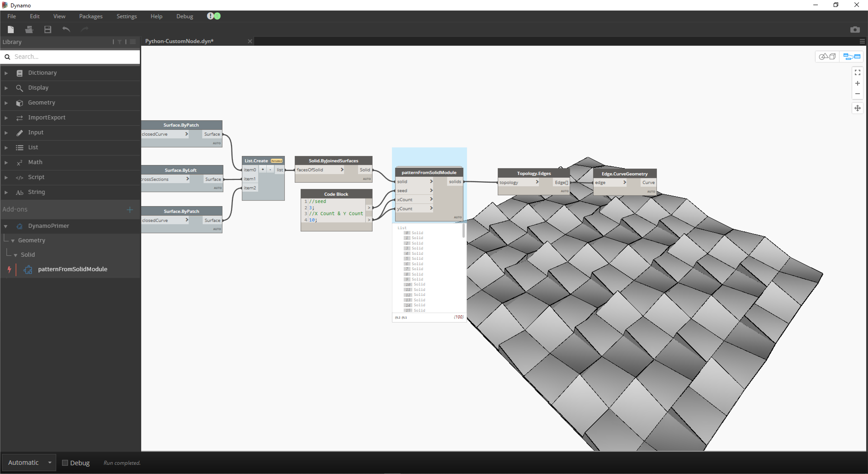Image resolution: width=868 pixels, height=474 pixels.
Task: Click the preview list scrollbar
Action: point(464,231)
